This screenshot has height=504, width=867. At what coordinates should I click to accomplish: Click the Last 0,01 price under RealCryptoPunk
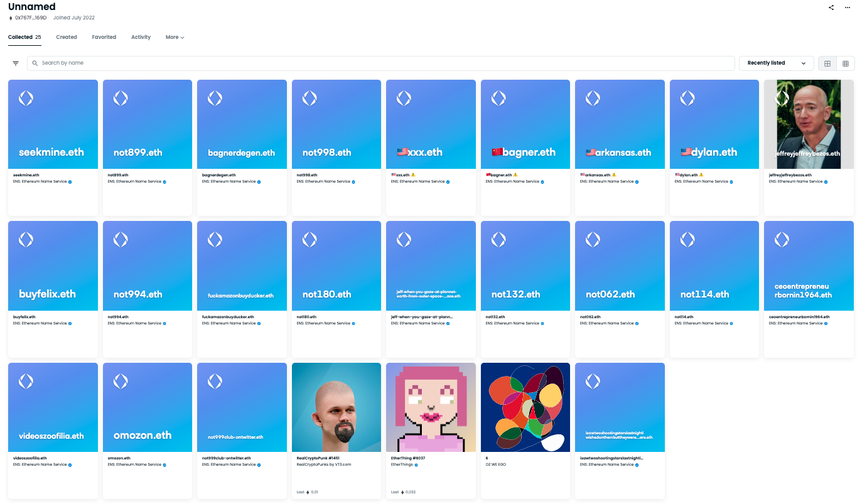click(307, 492)
